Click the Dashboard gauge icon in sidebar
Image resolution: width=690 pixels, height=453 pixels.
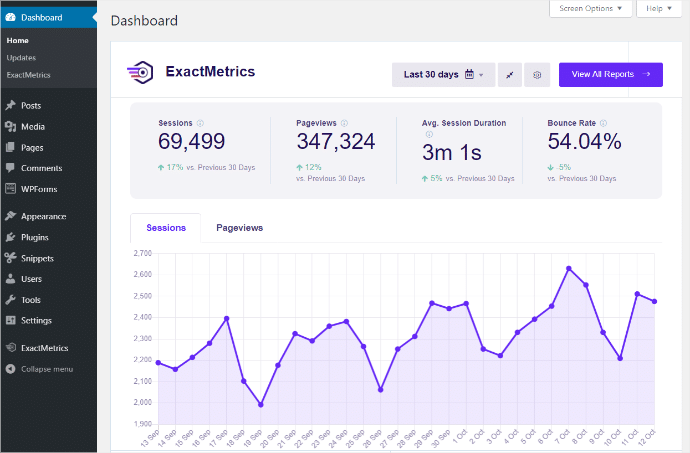tap(11, 18)
